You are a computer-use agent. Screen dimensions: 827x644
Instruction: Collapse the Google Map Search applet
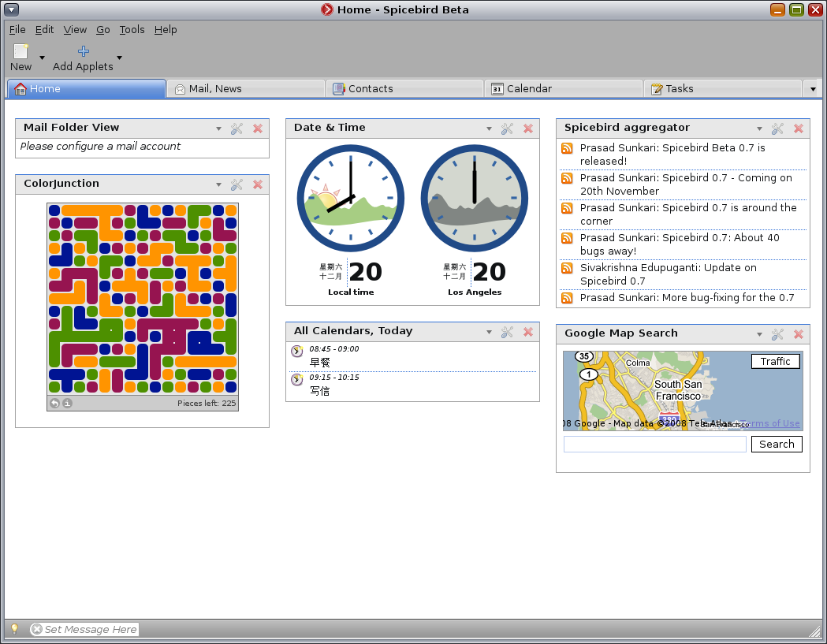[759, 334]
